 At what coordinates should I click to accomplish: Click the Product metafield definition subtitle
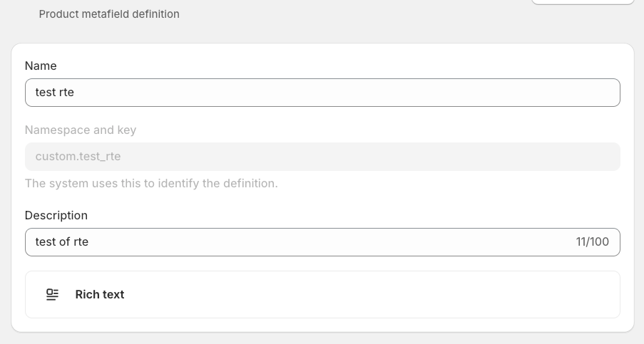pyautogui.click(x=109, y=14)
